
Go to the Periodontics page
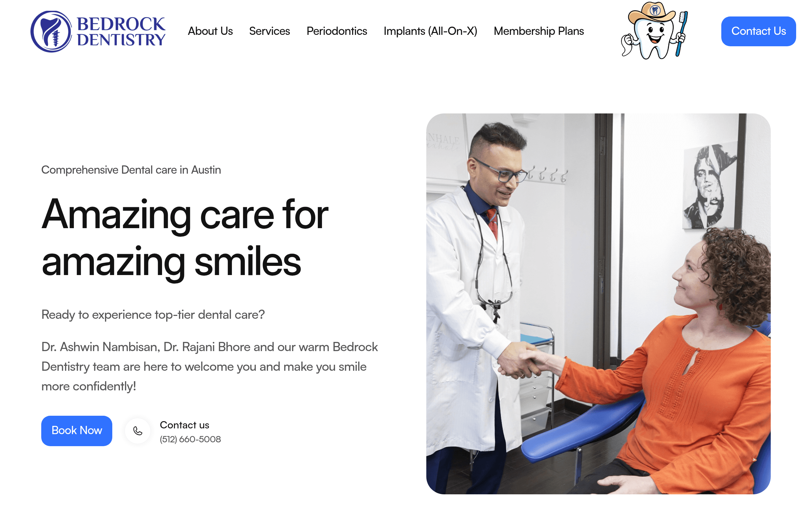[x=337, y=31]
